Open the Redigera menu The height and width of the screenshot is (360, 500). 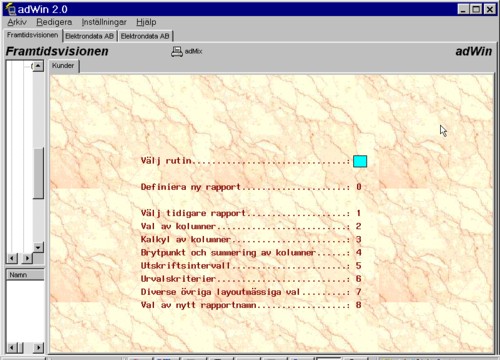tap(54, 22)
